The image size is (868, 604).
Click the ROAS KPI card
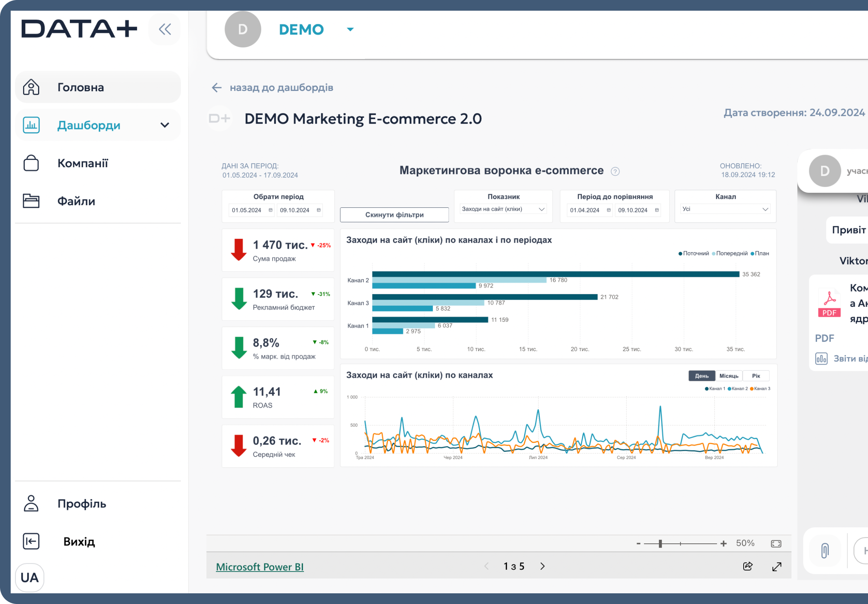(278, 397)
